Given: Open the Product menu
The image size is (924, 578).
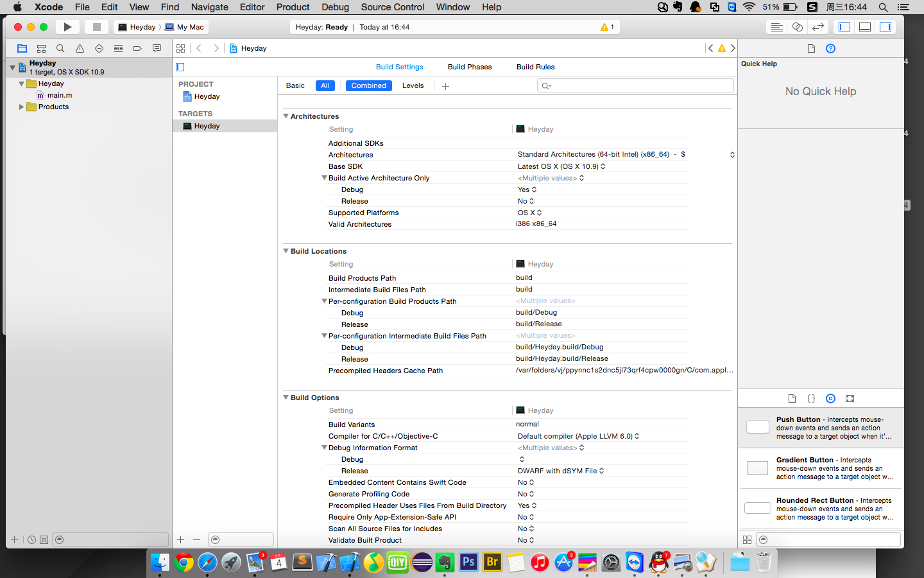Looking at the screenshot, I should (293, 7).
